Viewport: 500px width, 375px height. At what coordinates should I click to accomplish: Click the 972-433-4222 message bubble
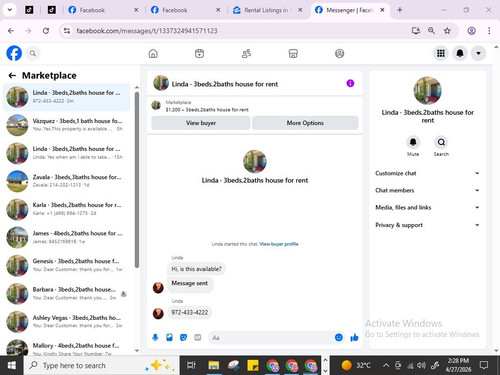pos(189,313)
